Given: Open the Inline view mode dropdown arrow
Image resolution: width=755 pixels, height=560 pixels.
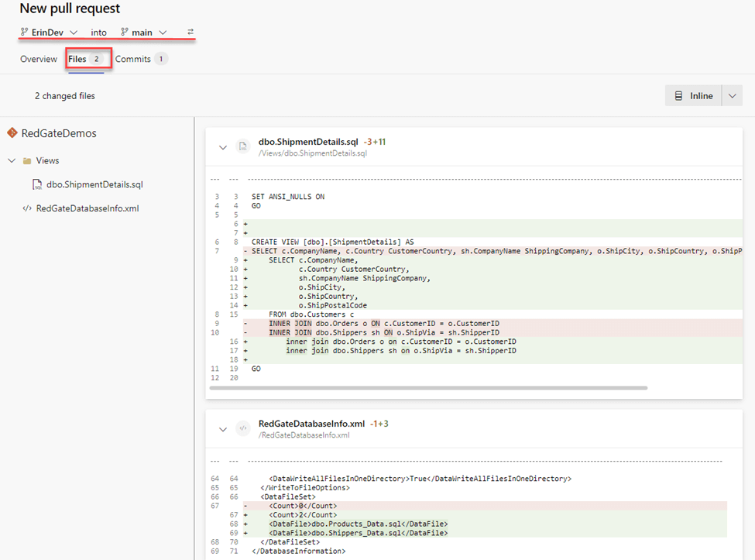Looking at the screenshot, I should pos(733,96).
